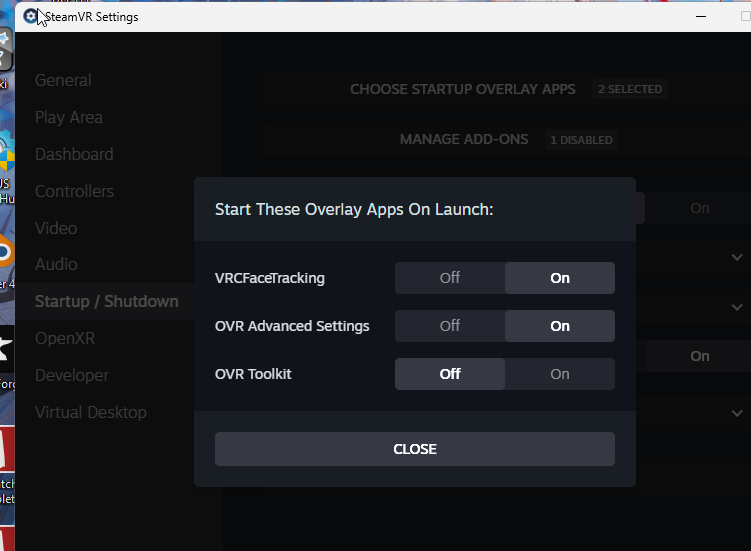751x551 pixels.
Task: Enable OVR Toolkit on launch
Action: click(x=559, y=374)
